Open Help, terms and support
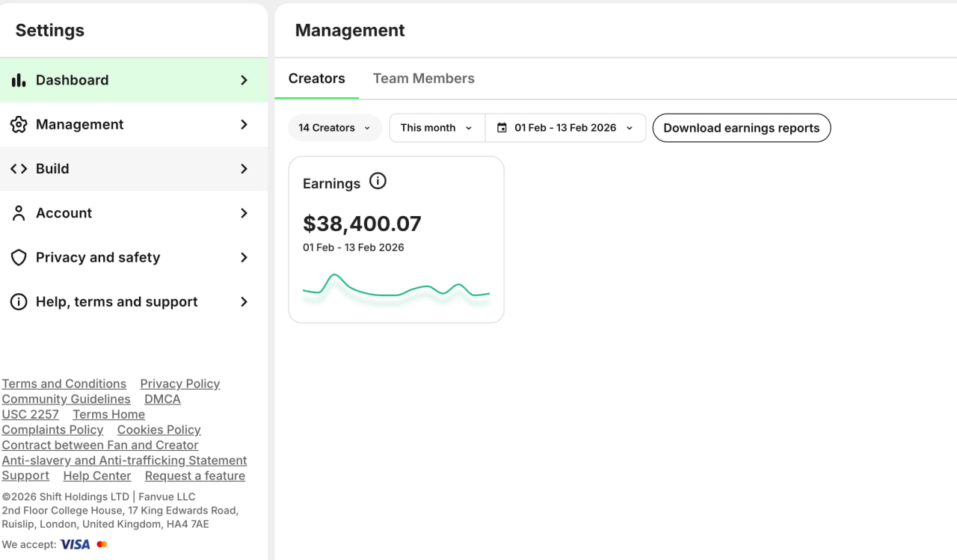The width and height of the screenshot is (957, 560). point(134,302)
